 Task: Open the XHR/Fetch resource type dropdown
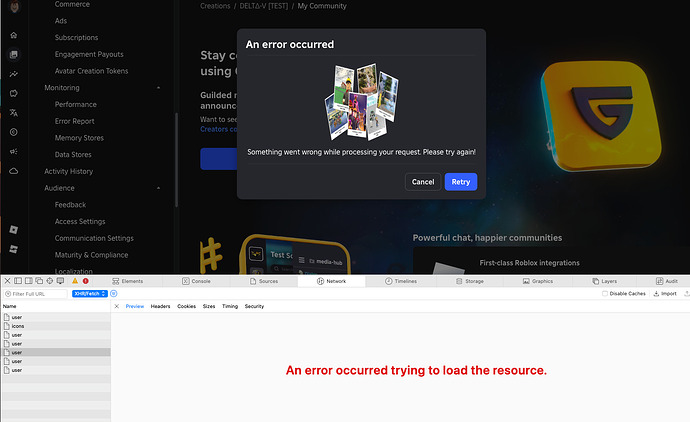pos(90,294)
